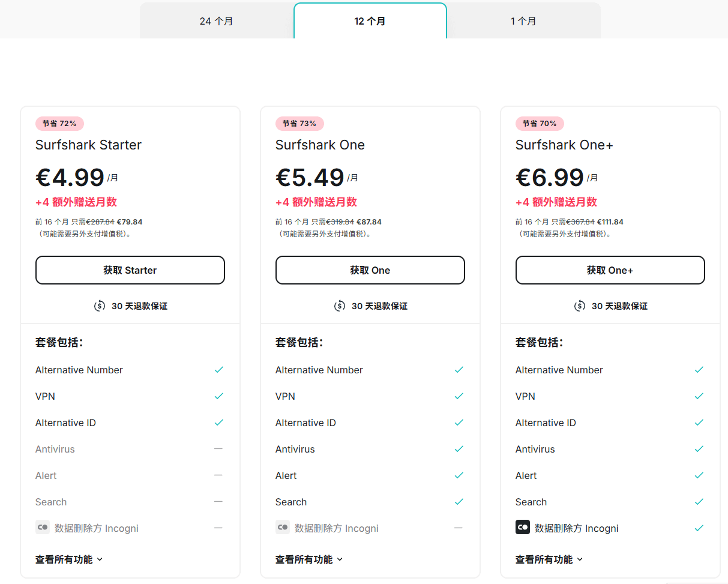Click the 节省 73% badge on Surfshark One
This screenshot has height=584, width=728.
[x=299, y=124]
